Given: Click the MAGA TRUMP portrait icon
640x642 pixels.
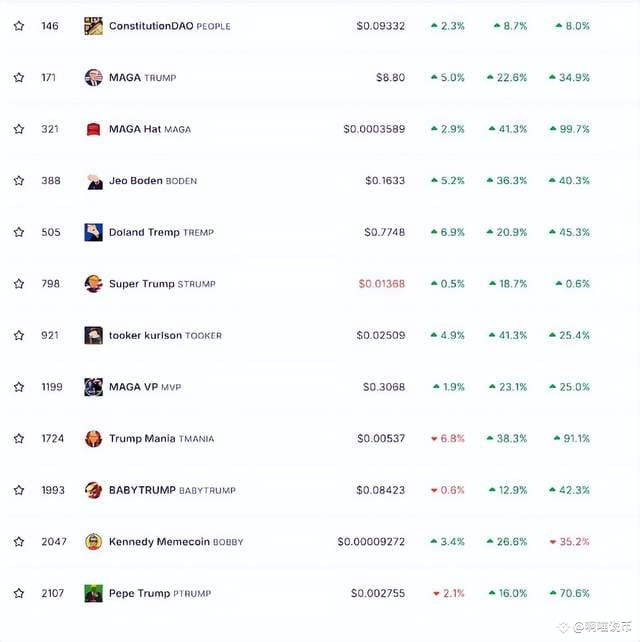Looking at the screenshot, I should [93, 77].
